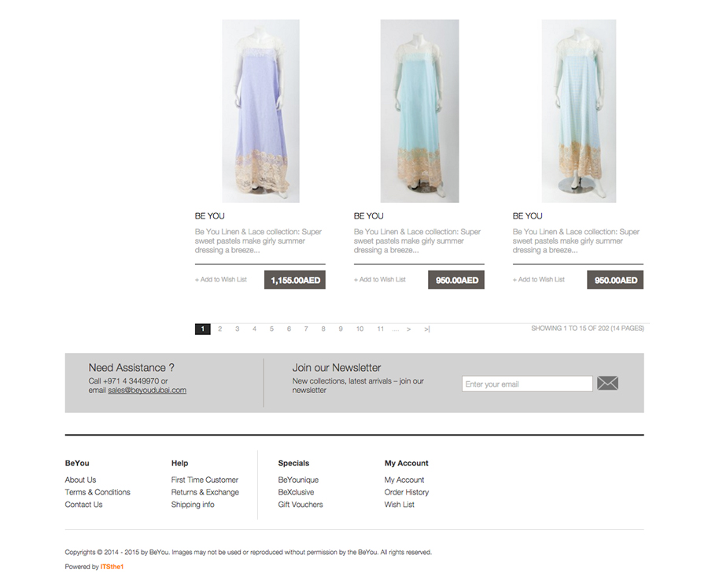Viewport: 708px width, 588px height.
Task: View Order History link
Action: tap(407, 492)
